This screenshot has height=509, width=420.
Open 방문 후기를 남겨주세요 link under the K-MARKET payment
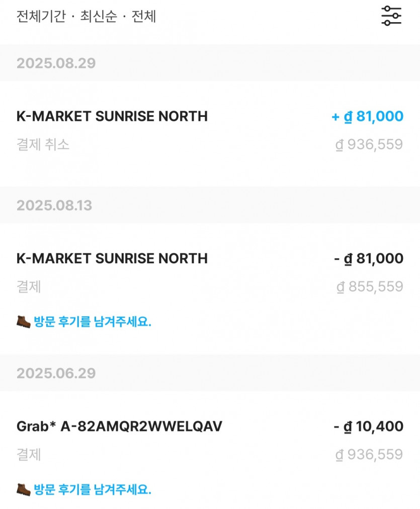click(x=93, y=322)
